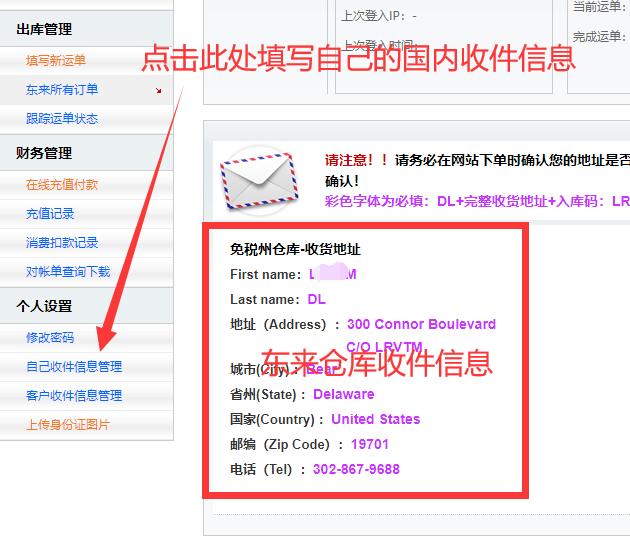630x547 pixels.
Task: Open 跟踪运单状态 tracking page
Action: 62,119
